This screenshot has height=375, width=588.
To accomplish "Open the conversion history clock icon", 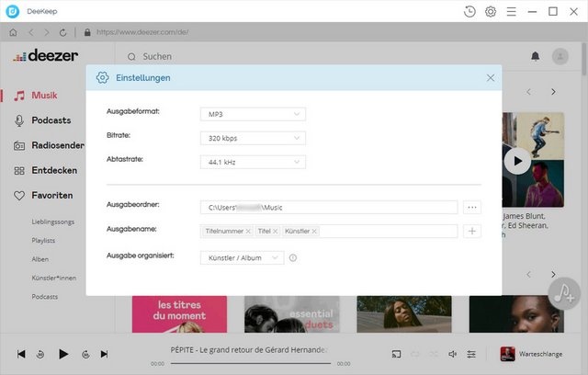I will click(x=469, y=12).
